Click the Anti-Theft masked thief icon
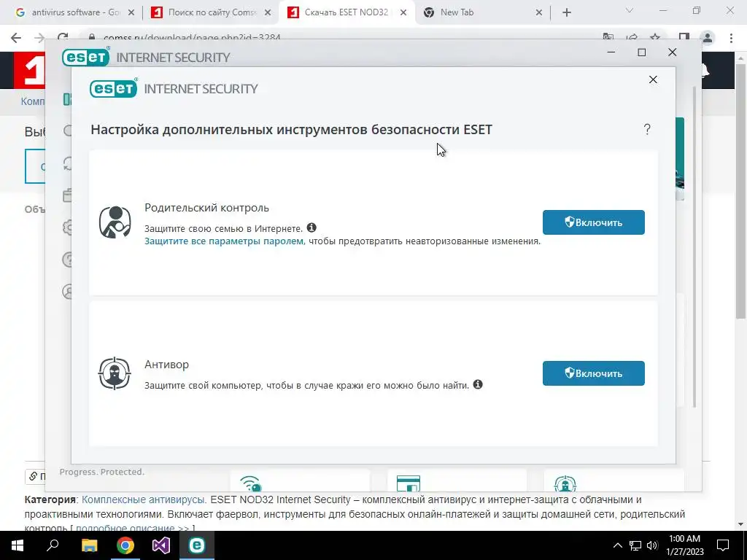Viewport: 747px width, 560px height. (x=115, y=373)
